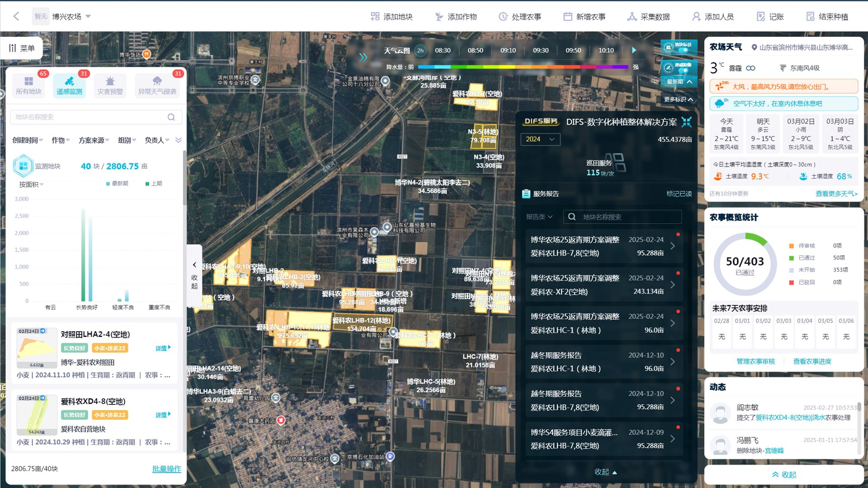Screen dimensions: 868x488
Task: Expand weather timeline with double-arrow icon
Action: click(x=363, y=57)
